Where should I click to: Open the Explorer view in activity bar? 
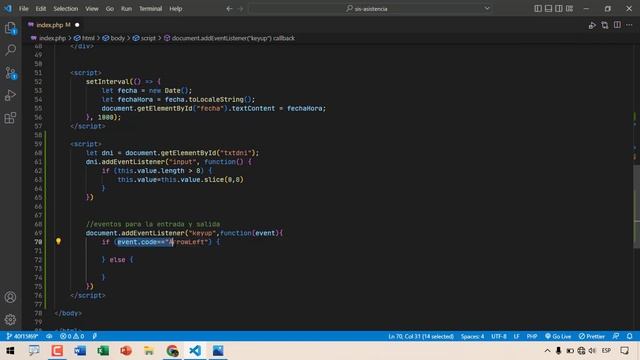[11, 28]
